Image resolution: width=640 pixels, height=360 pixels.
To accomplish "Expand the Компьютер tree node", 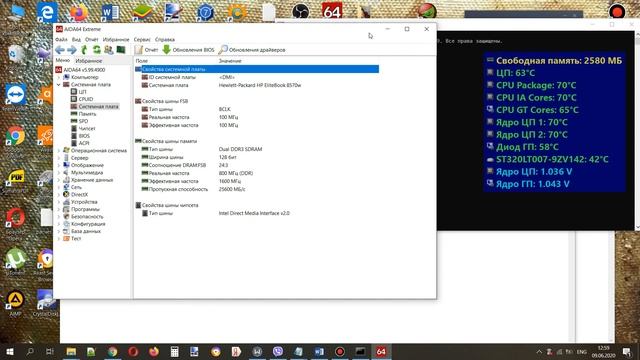I will (x=59, y=77).
